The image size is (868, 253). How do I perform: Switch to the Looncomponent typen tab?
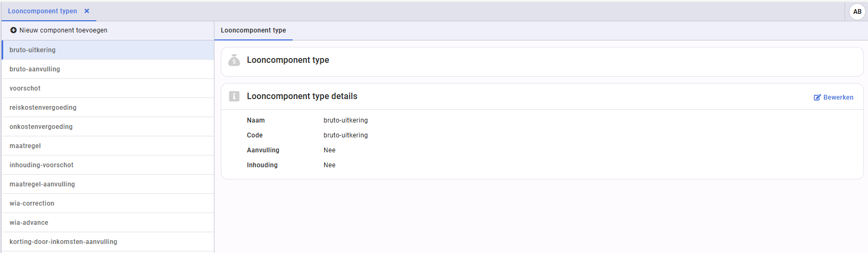(x=43, y=11)
